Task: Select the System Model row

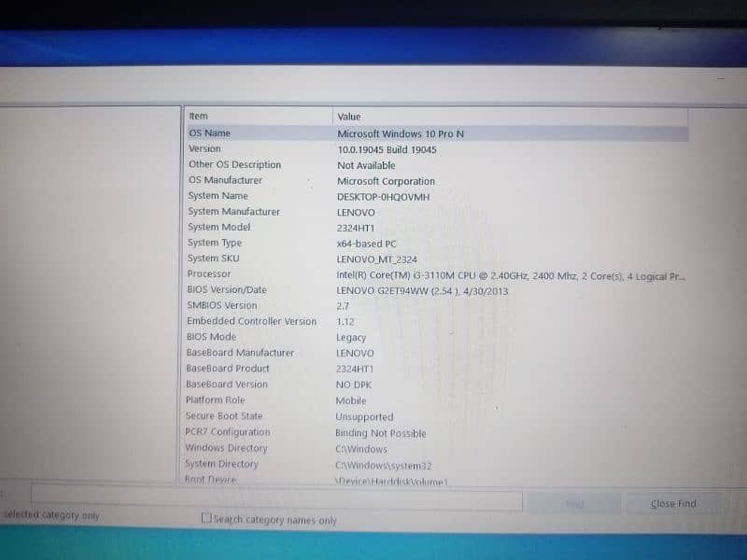Action: tap(218, 227)
